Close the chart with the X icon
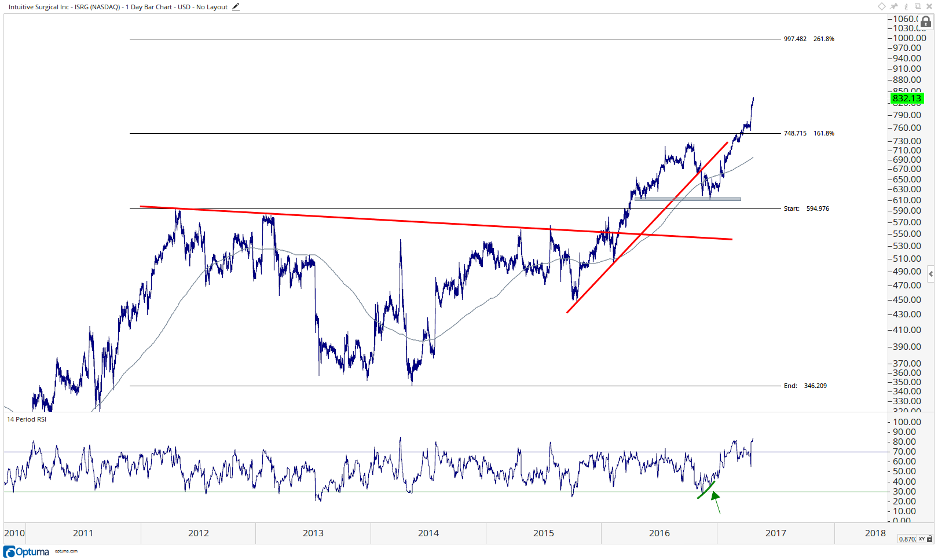This screenshot has height=560, width=938. (929, 6)
